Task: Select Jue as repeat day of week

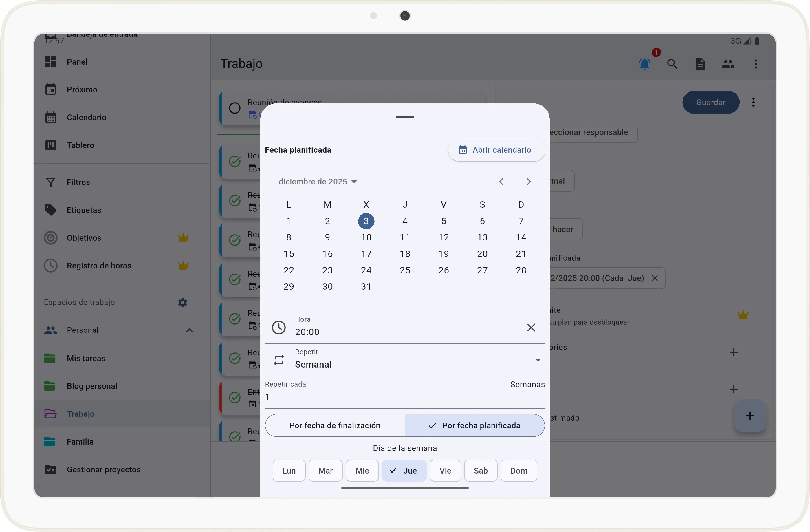Action: pos(404,470)
